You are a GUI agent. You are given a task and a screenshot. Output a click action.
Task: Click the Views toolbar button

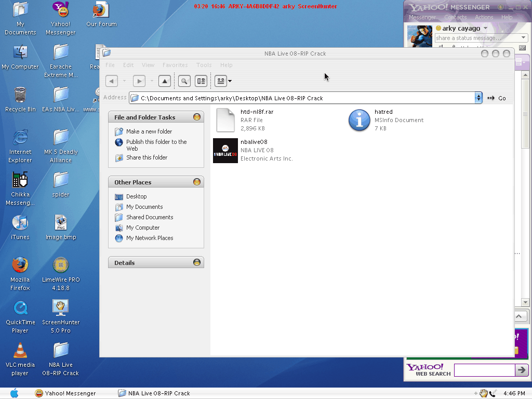pos(220,81)
